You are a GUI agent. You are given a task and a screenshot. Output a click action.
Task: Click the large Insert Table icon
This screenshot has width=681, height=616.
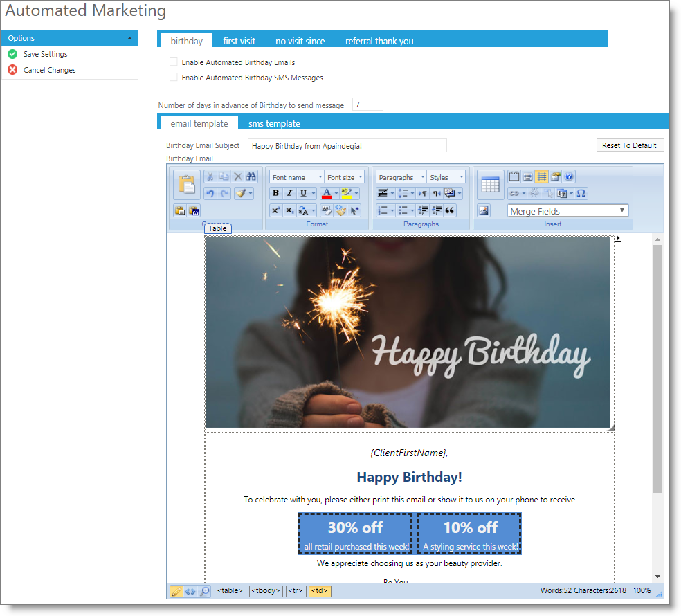491,184
